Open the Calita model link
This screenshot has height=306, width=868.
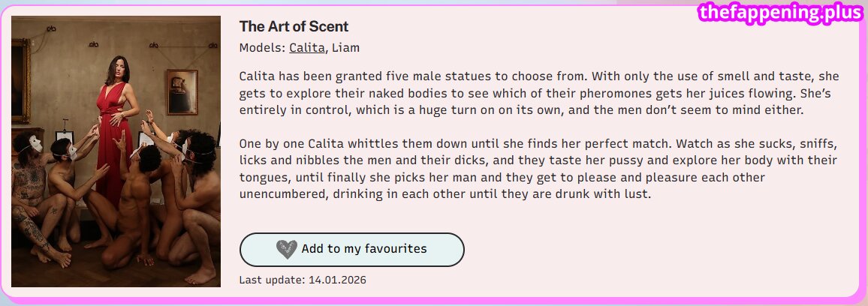pos(306,48)
